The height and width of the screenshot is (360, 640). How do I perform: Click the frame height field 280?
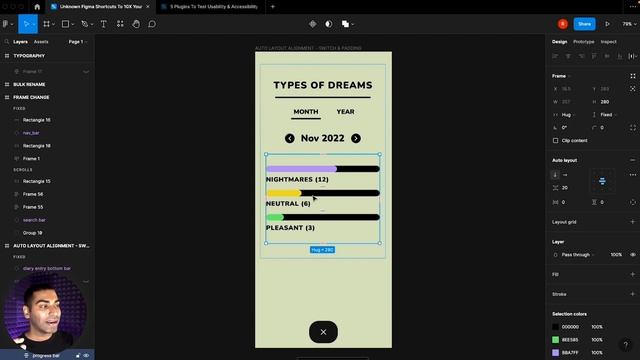(x=605, y=102)
